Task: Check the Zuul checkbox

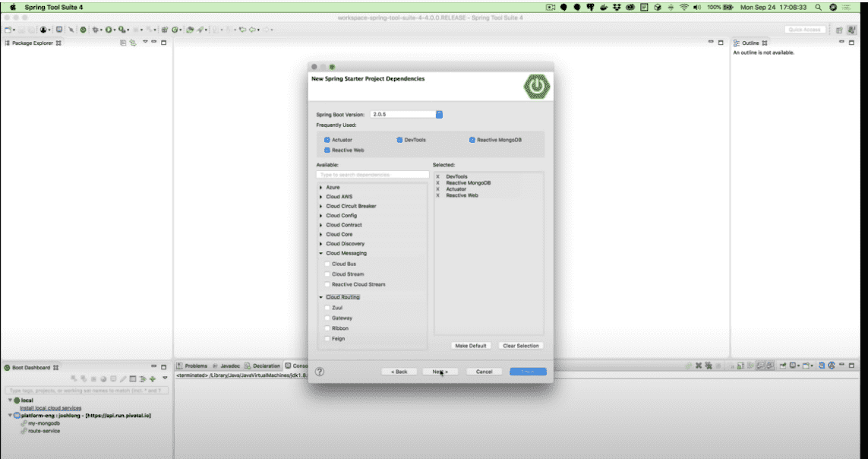Action: point(327,308)
